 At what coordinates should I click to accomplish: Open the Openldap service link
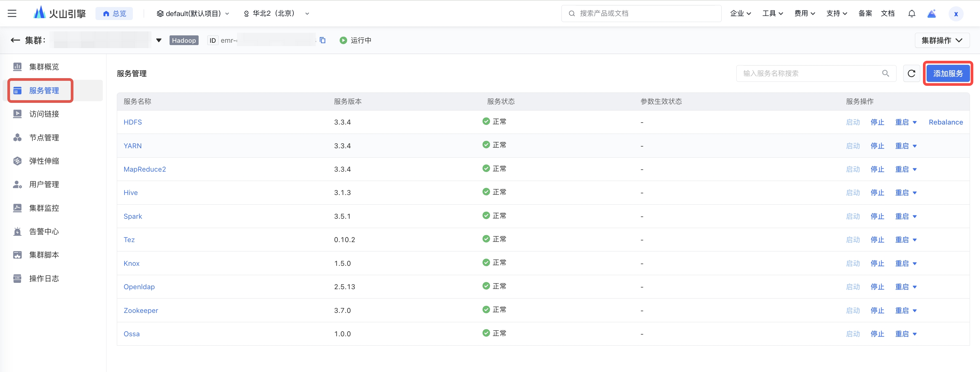[139, 287]
